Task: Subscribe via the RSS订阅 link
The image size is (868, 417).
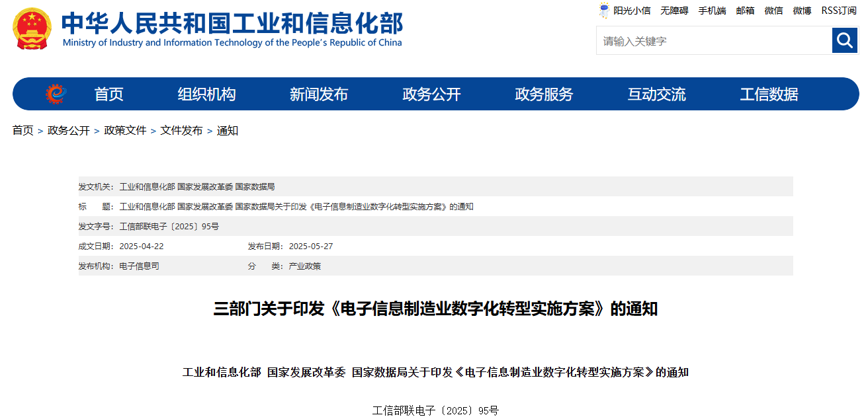Action: [x=838, y=10]
